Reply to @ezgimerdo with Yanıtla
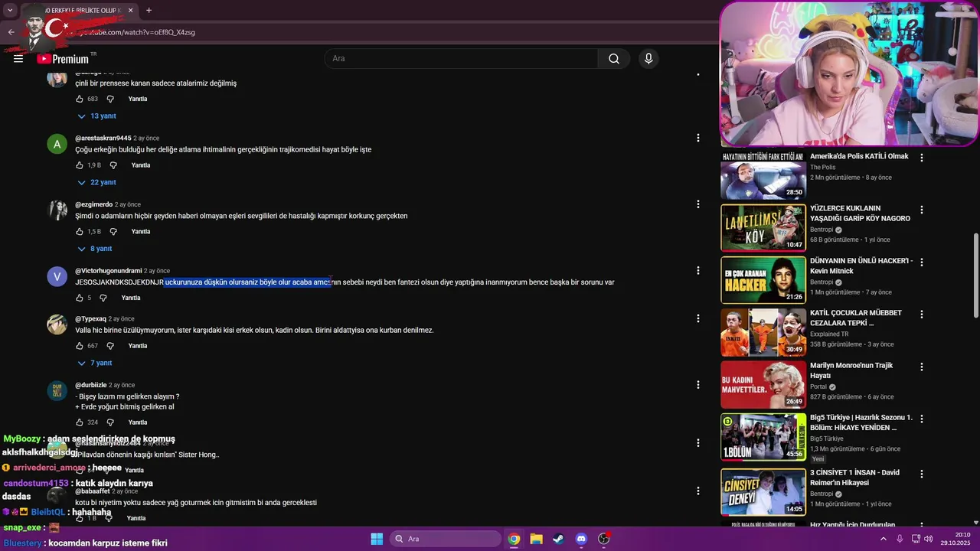Viewport: 980px width, 551px height. click(x=140, y=232)
